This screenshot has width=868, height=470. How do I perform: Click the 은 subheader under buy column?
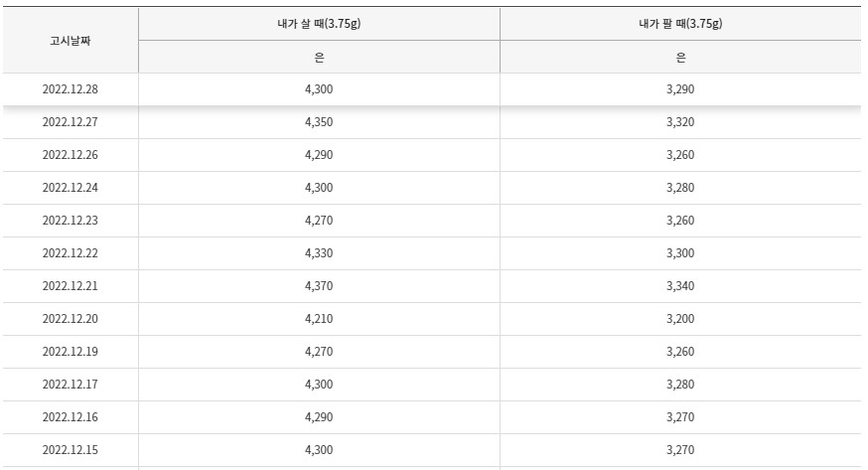pyautogui.click(x=319, y=57)
